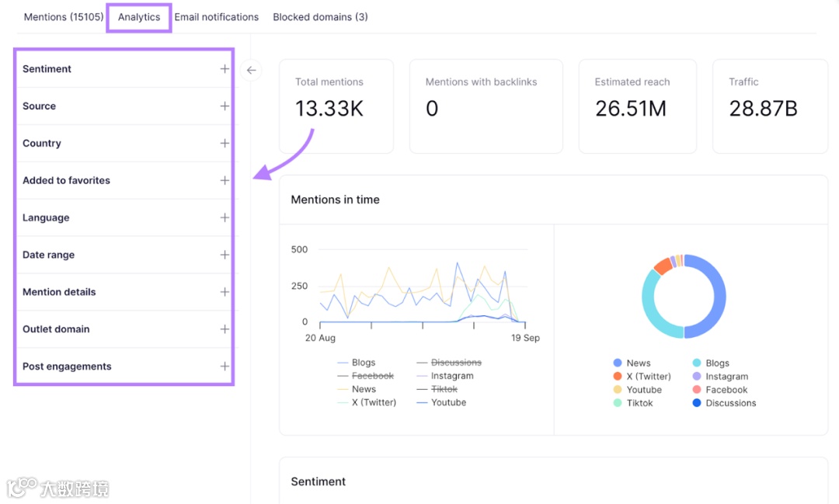Expand the Country filter plus icon
Image resolution: width=839 pixels, height=504 pixels.
[x=225, y=144]
